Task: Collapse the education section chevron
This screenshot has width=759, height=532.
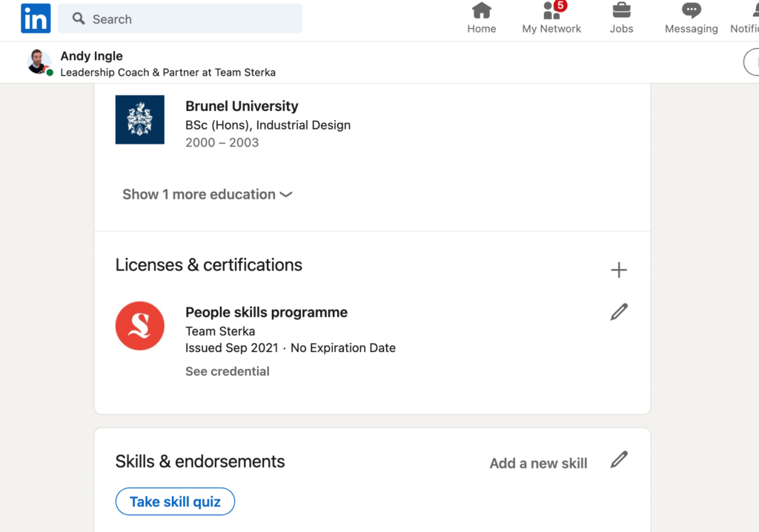Action: pos(286,195)
